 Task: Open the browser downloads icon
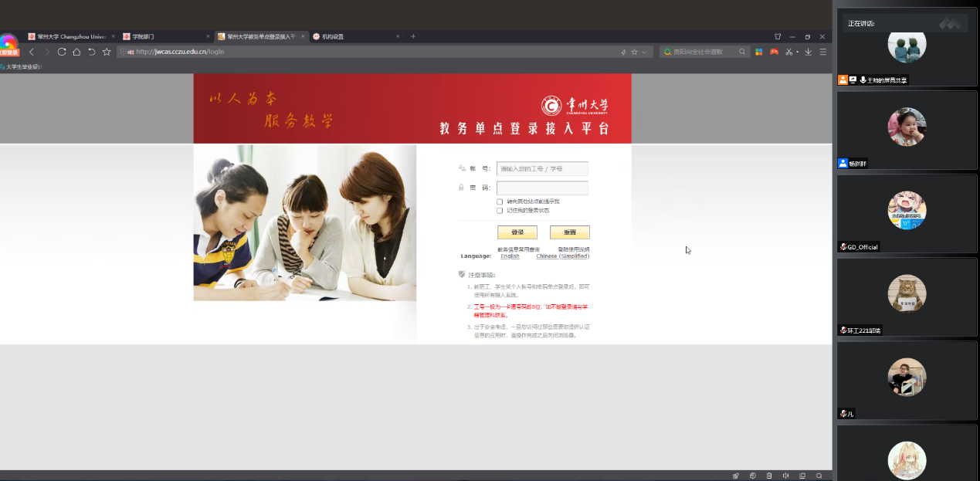809,52
